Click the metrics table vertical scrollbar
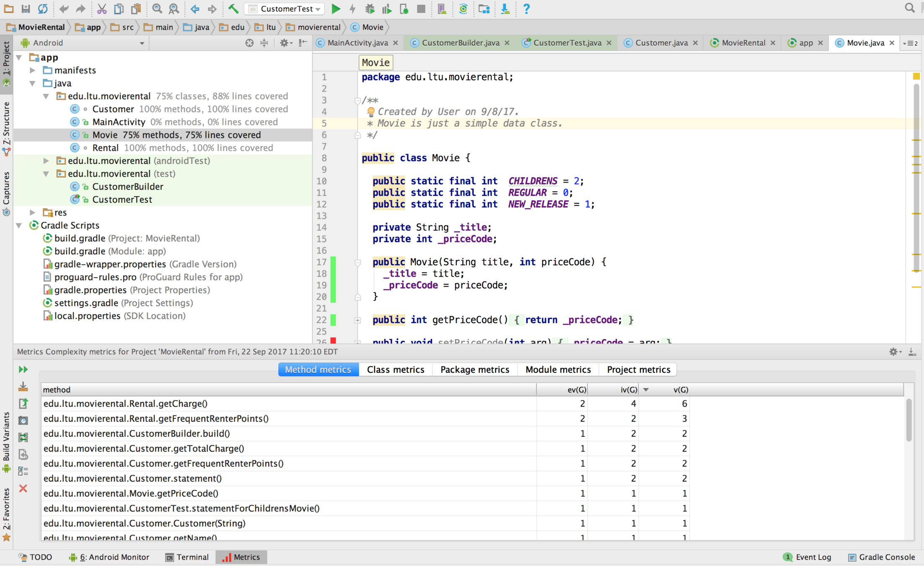This screenshot has height=566, width=924. coord(908,419)
